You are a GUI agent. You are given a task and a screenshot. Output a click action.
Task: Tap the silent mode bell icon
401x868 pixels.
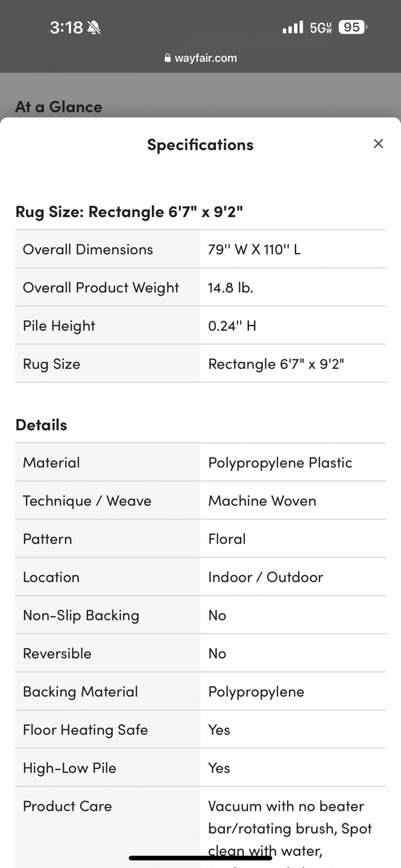pyautogui.click(x=94, y=27)
